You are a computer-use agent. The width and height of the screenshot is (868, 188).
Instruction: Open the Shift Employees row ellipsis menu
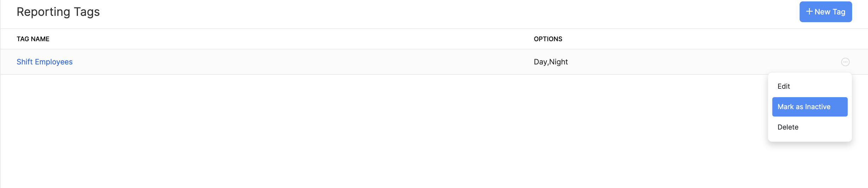click(845, 62)
